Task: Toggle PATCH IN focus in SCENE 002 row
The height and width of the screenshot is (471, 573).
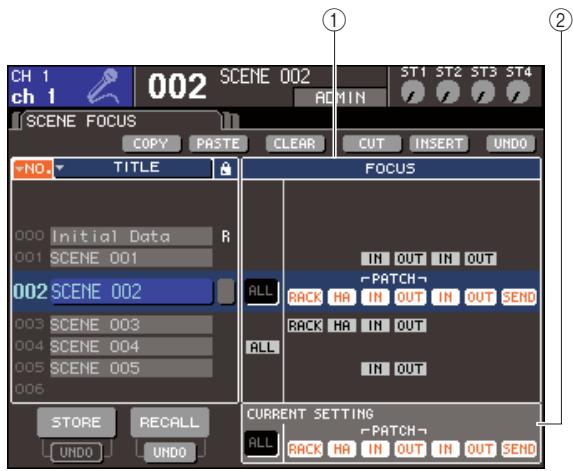Action: tap(375, 297)
